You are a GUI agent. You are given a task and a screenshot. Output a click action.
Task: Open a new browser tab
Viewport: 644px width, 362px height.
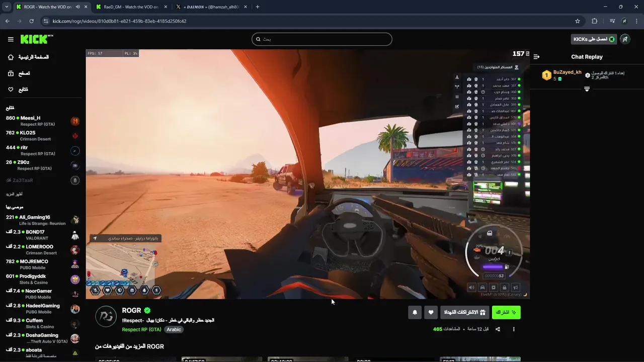click(x=258, y=7)
